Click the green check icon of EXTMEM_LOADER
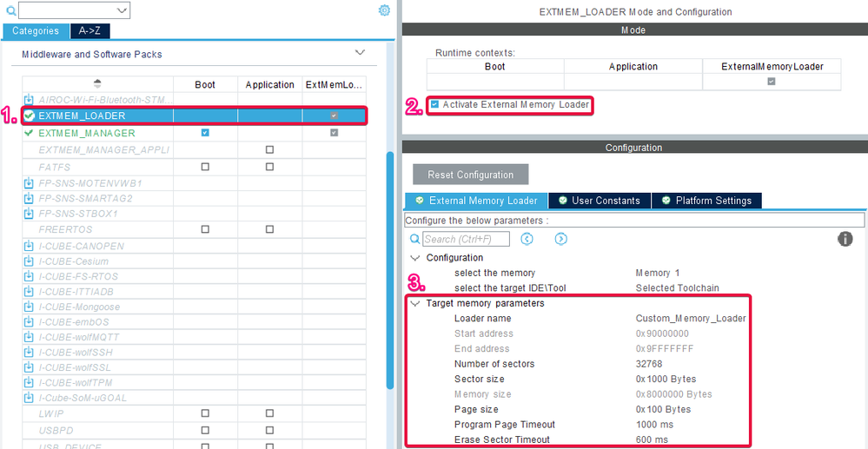 30,116
